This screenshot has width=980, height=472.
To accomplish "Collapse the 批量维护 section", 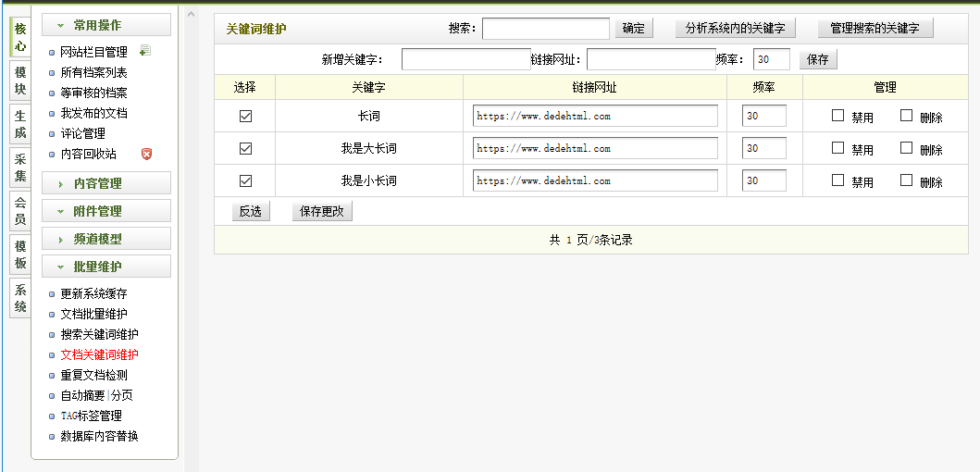I will tap(105, 267).
